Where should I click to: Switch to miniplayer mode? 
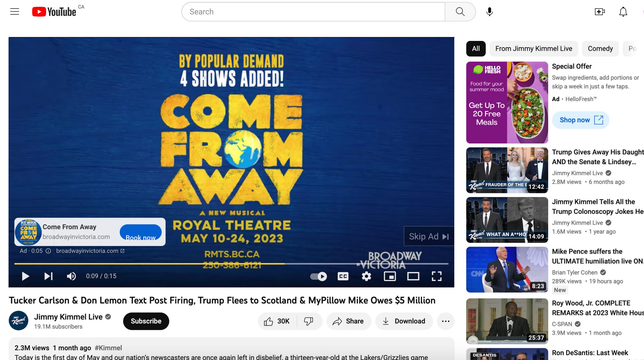point(390,276)
